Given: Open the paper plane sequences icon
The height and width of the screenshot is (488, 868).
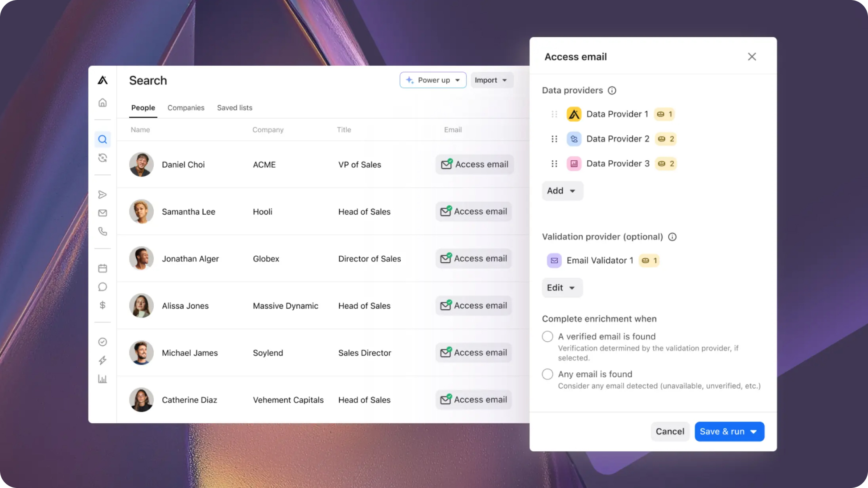Looking at the screenshot, I should click(x=102, y=194).
